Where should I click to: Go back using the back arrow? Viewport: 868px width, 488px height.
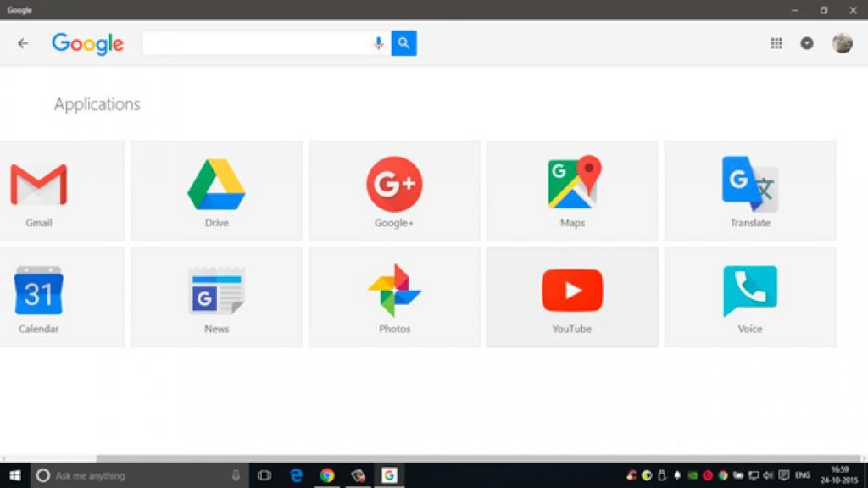click(23, 42)
